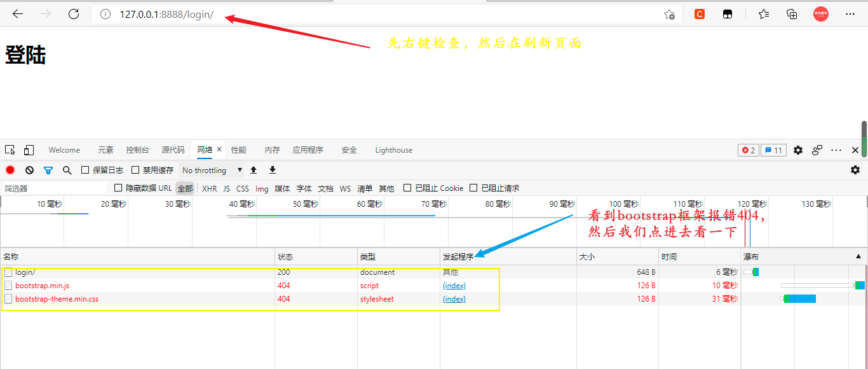Select the bootstrap.min.js request row
The image size is (868, 369).
coord(434,286)
